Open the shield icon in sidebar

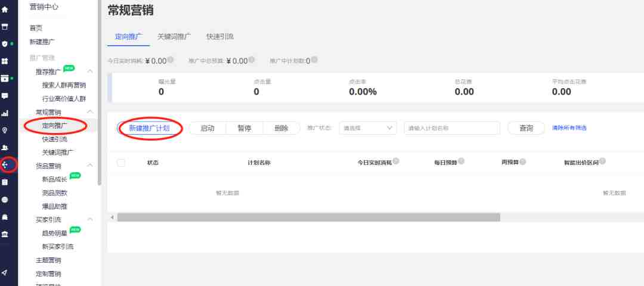pyautogui.click(x=5, y=43)
